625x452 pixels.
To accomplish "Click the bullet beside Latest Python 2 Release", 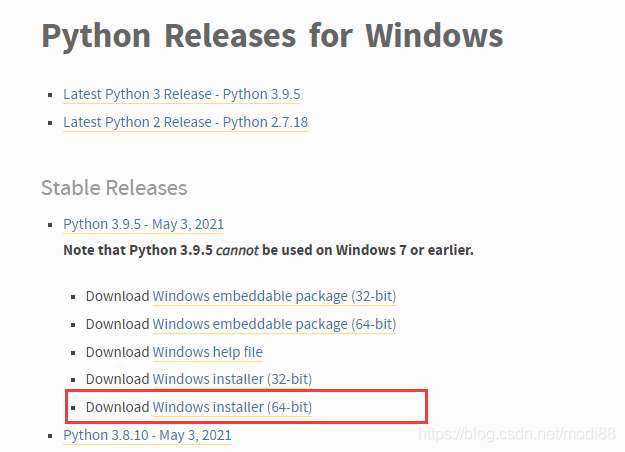I will point(49,122).
